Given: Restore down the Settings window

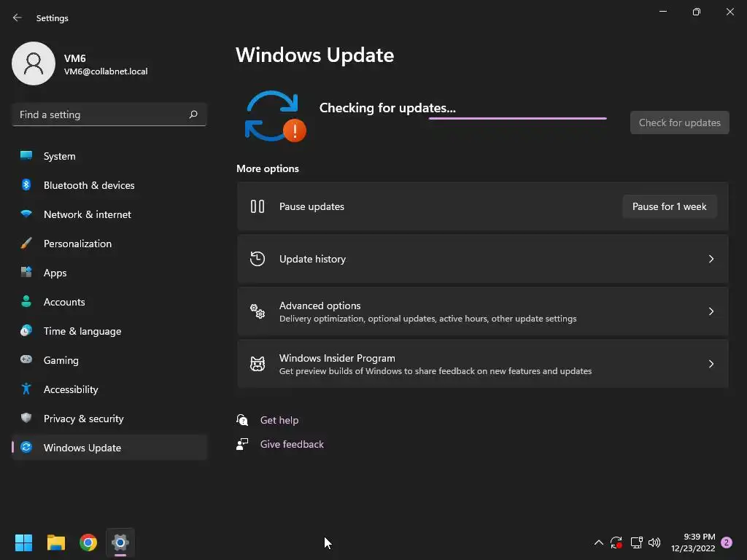Looking at the screenshot, I should click(x=697, y=12).
